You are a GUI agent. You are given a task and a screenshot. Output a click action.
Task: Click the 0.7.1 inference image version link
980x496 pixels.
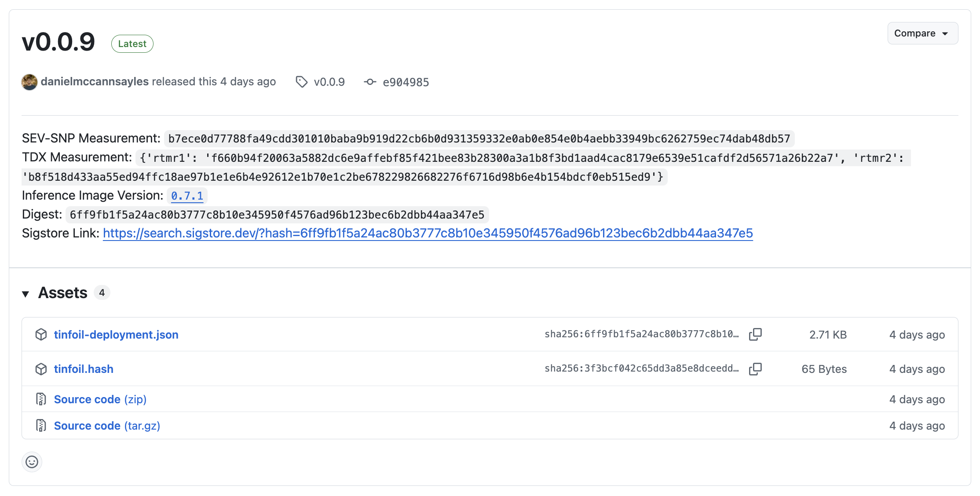click(187, 196)
